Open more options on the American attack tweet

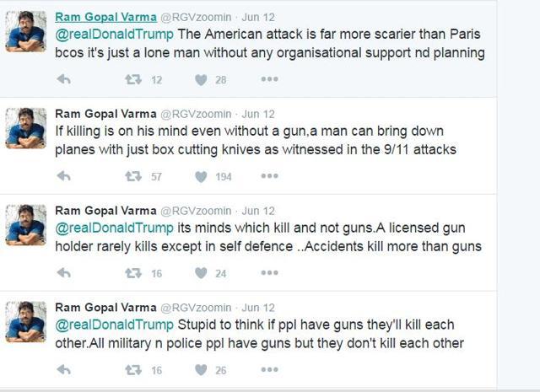(x=269, y=80)
